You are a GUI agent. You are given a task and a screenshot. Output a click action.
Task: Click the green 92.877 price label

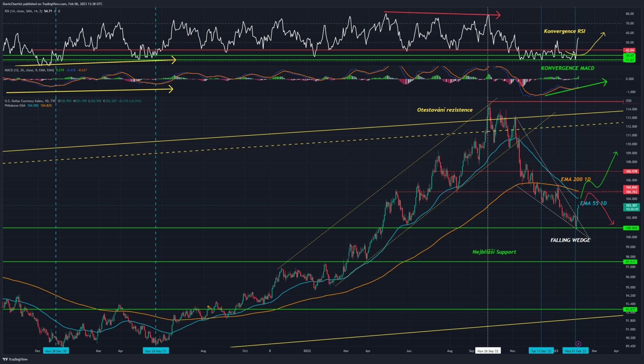click(630, 309)
